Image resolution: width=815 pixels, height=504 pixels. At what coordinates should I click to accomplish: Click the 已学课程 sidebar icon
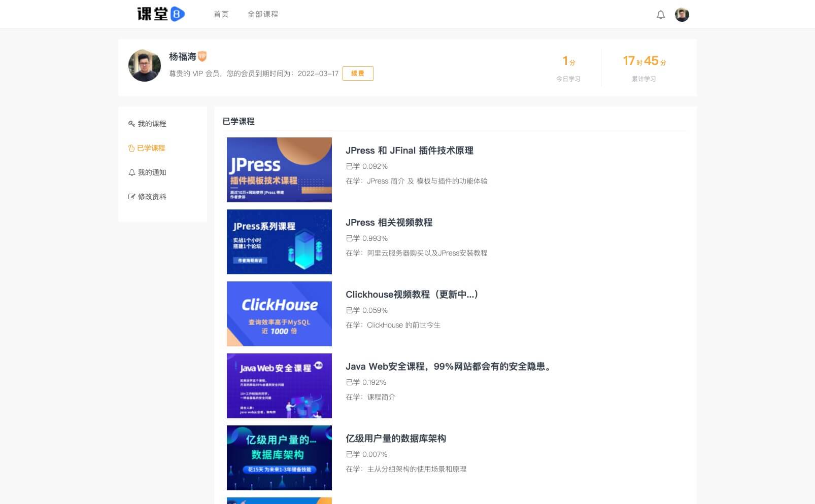131,148
